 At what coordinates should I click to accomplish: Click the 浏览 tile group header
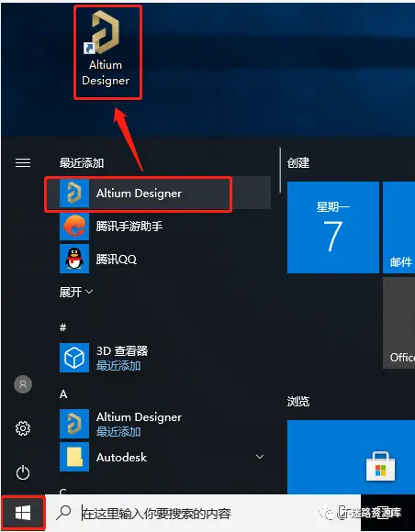(298, 402)
